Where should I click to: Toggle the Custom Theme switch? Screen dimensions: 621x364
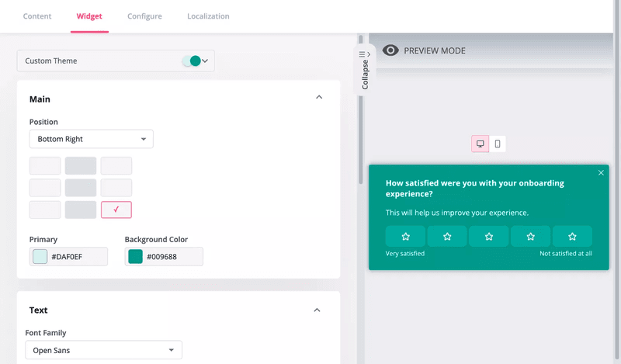[192, 61]
